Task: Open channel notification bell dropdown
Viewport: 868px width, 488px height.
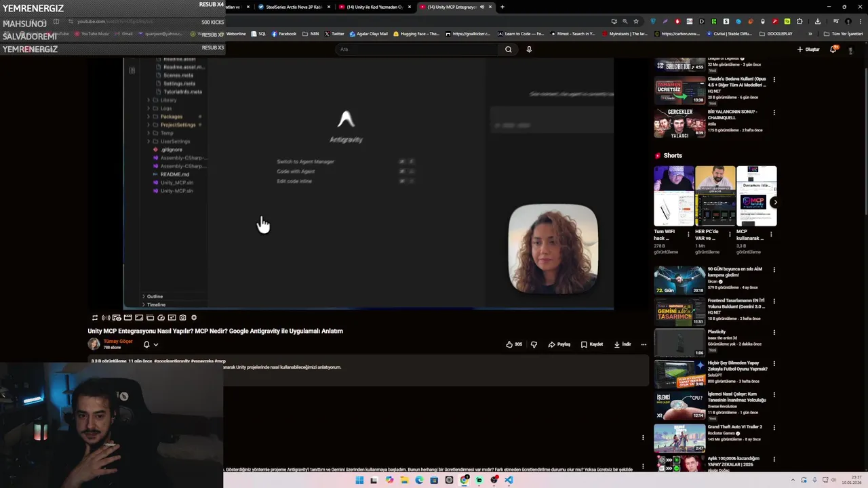Action: coord(151,344)
